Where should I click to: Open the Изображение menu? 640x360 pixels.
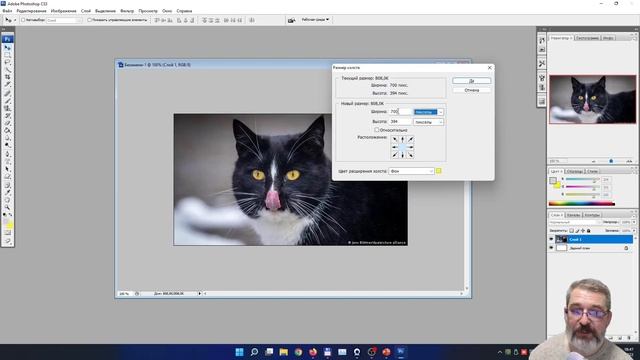pos(64,11)
